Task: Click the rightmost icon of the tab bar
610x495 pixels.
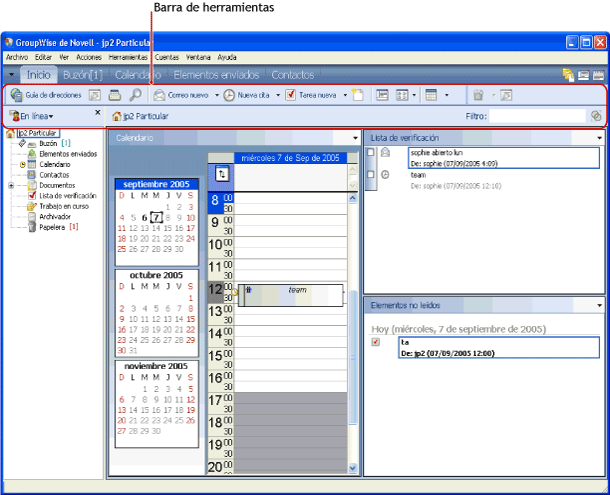Action: (598, 75)
